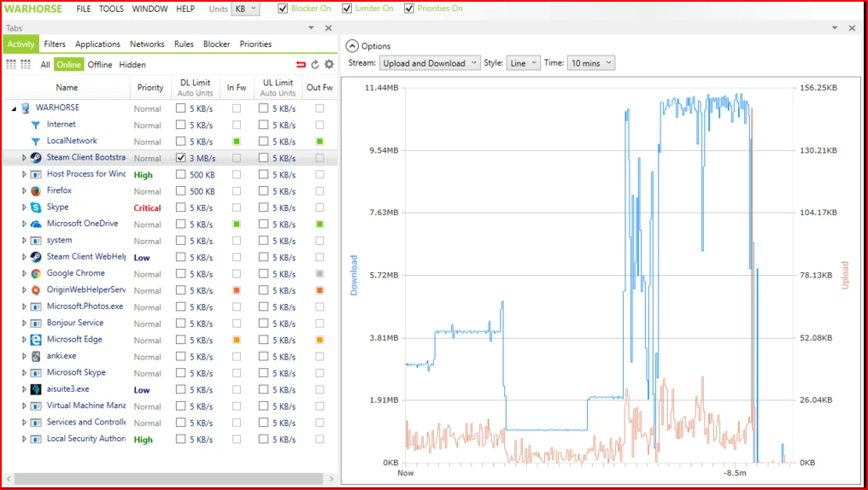The image size is (868, 490).
Task: Enable DL limit checkbox for Firefox
Action: coord(180,191)
